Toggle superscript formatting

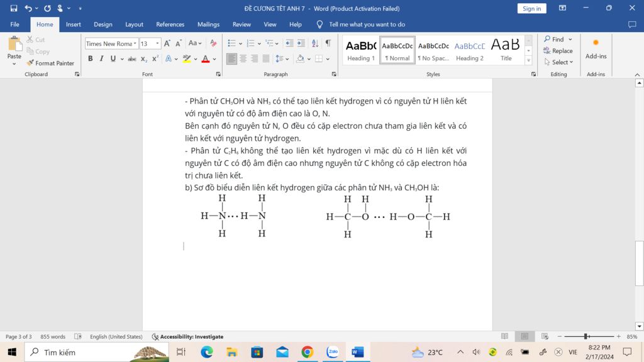click(155, 58)
